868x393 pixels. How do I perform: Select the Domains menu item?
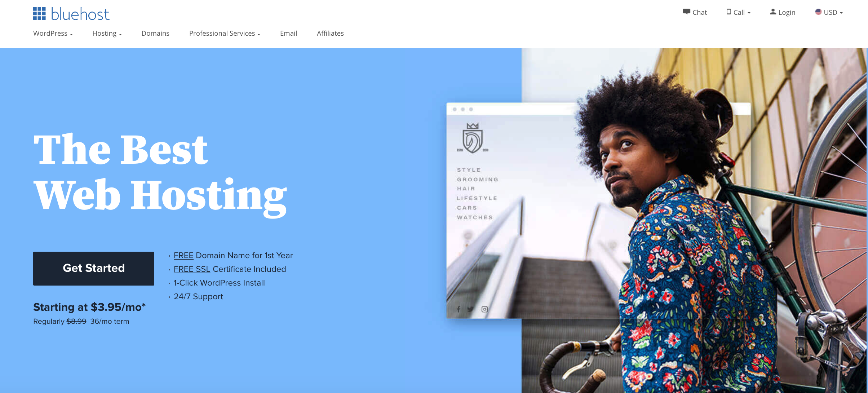click(155, 33)
